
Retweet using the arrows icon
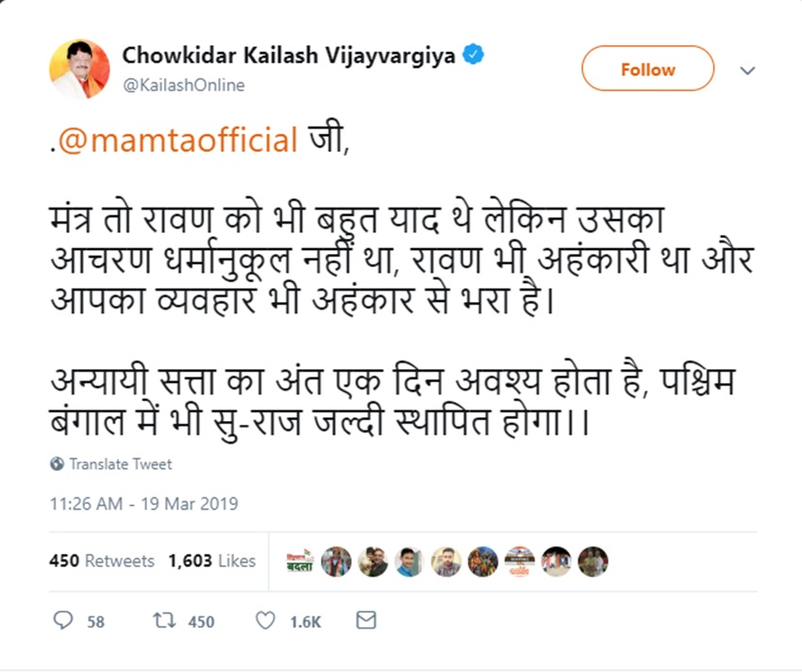pyautogui.click(x=163, y=621)
